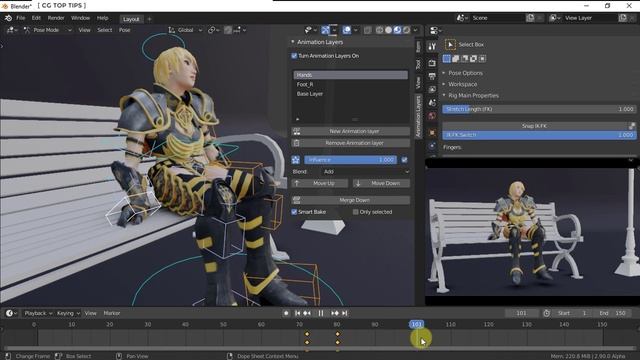Open the World properties tab icon
The width and height of the screenshot is (640, 360).
[432, 116]
